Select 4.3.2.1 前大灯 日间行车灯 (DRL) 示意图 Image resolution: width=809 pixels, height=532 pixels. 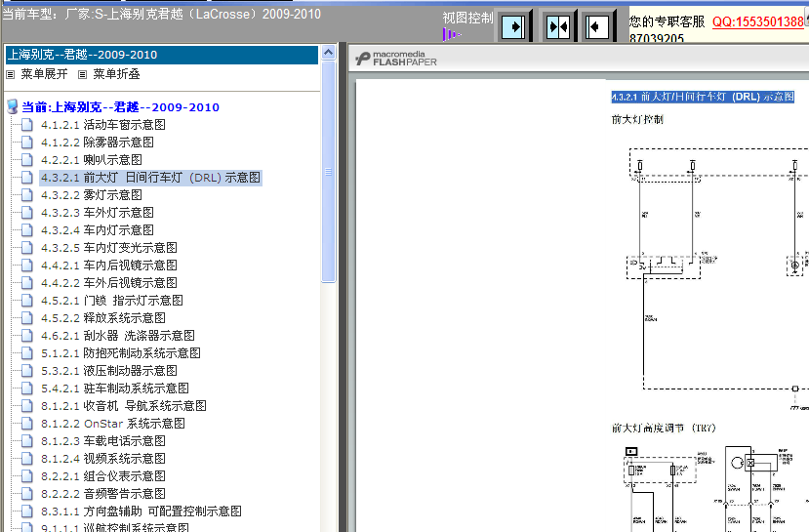click(x=150, y=178)
